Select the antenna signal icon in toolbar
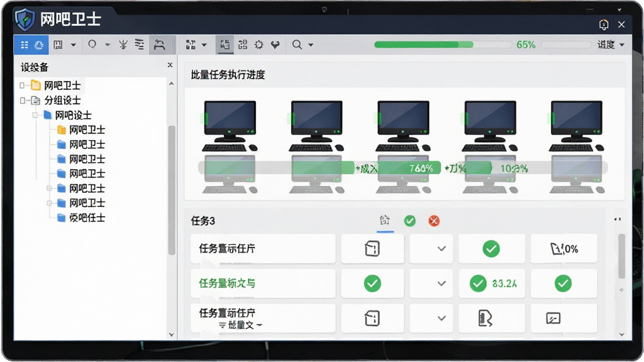Viewport: 644px width, 362px height. tap(123, 45)
